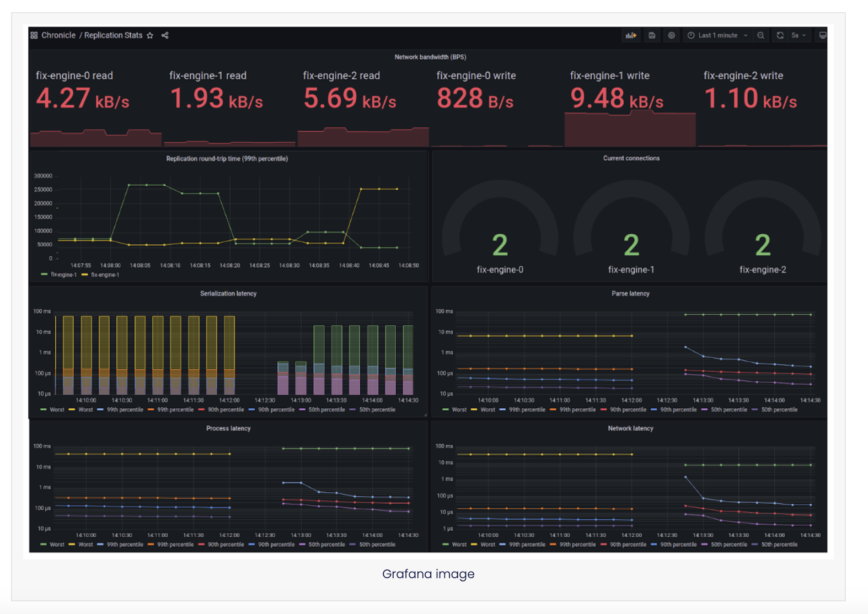The height and width of the screenshot is (614, 868).
Task: Click the fix-engine-2 connections gauge
Action: tap(763, 227)
